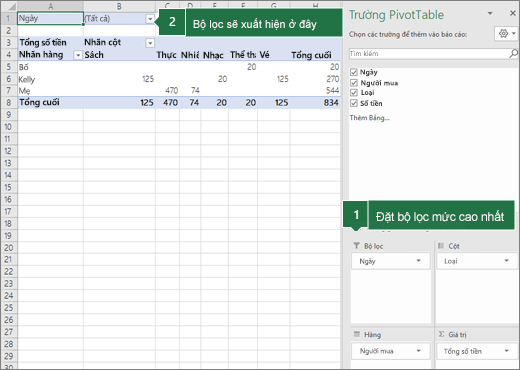The height and width of the screenshot is (370, 520).
Task: Toggle the Người mua field checkbox
Action: click(x=354, y=83)
